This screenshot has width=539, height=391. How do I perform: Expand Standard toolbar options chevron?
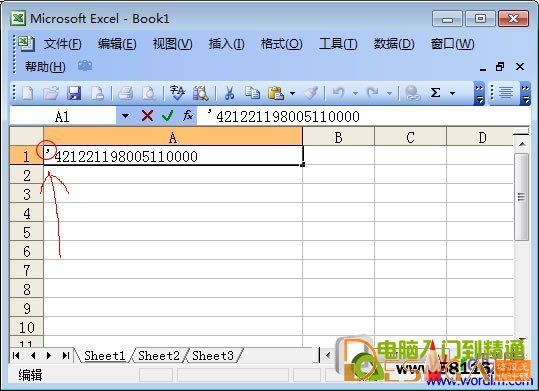479,93
